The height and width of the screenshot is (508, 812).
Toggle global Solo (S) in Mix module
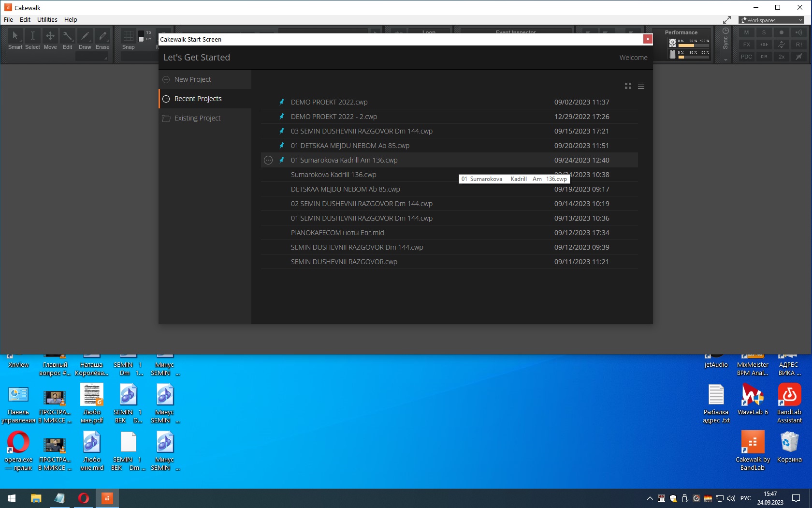(x=764, y=32)
